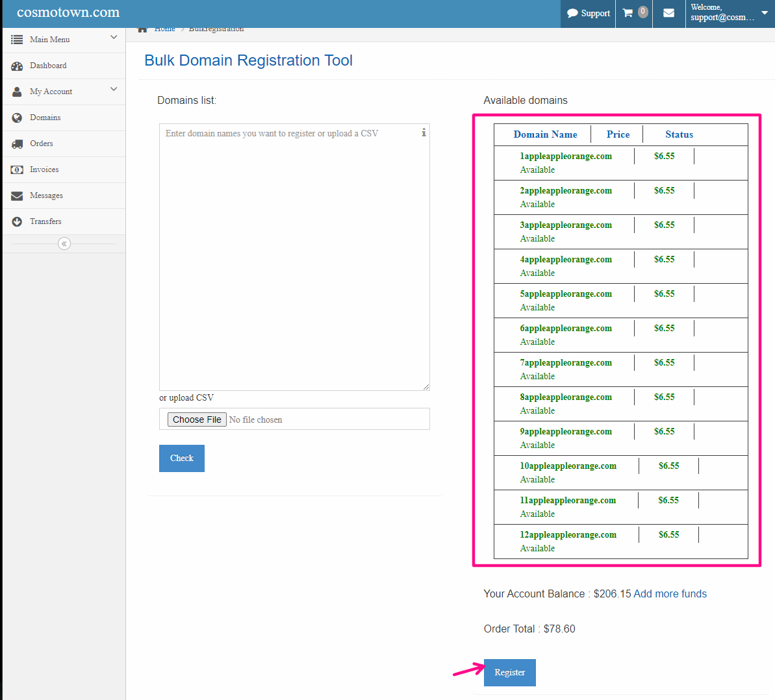Click the info icon in domains textarea
The height and width of the screenshot is (700, 775).
(424, 132)
